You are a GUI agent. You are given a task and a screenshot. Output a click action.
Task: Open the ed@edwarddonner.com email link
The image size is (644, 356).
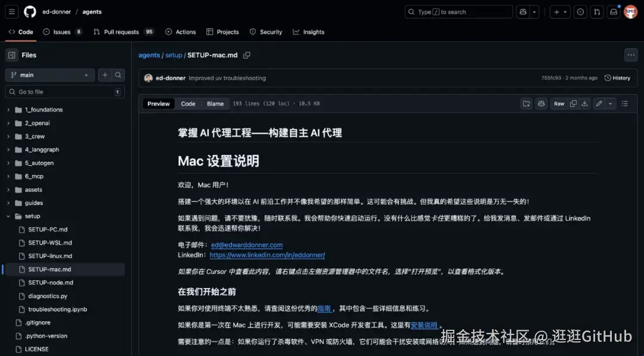pyautogui.click(x=246, y=244)
